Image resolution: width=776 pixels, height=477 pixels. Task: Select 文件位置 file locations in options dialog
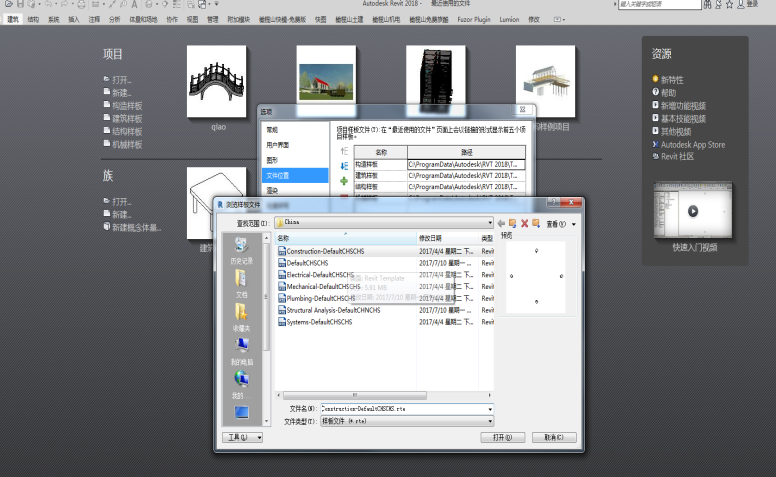pyautogui.click(x=294, y=175)
